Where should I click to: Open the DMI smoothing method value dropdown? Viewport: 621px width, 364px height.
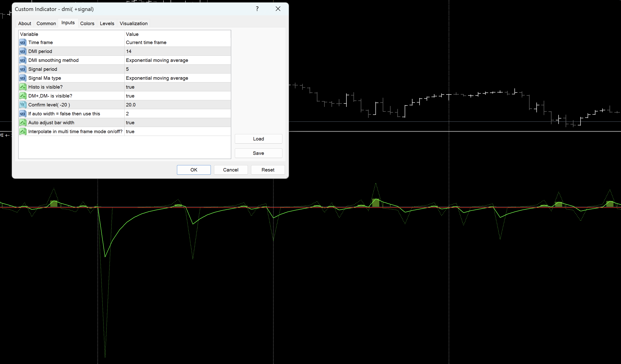157,60
